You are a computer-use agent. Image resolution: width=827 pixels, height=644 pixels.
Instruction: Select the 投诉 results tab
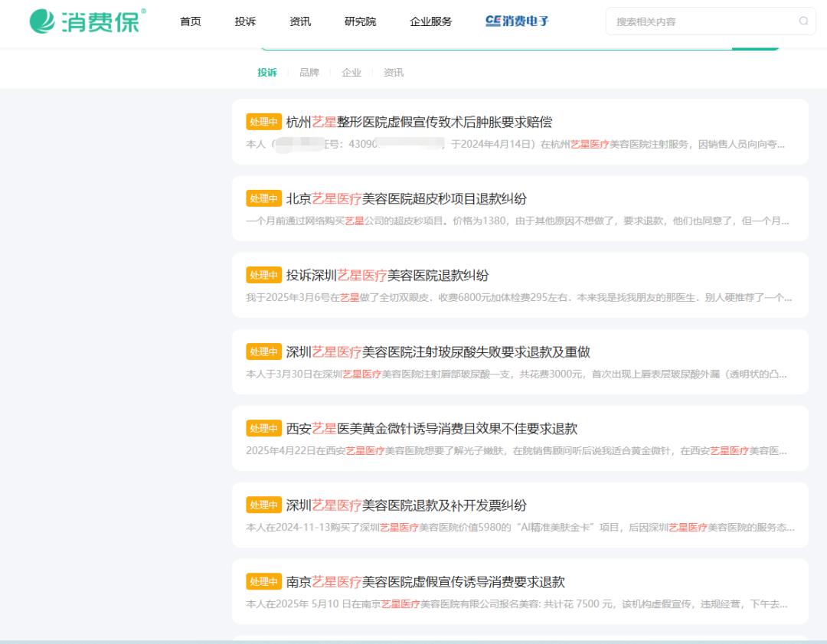[267, 72]
